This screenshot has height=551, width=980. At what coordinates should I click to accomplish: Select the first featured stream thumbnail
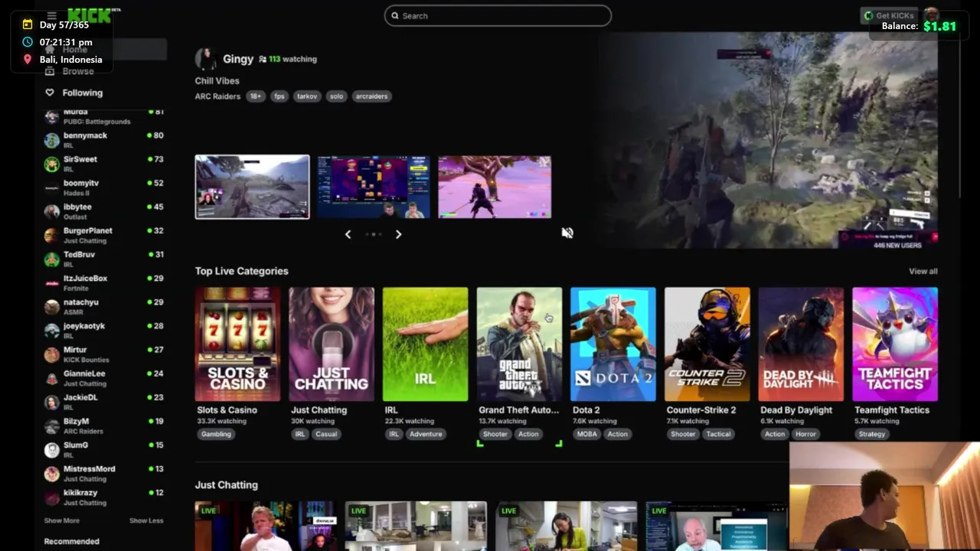tap(252, 187)
